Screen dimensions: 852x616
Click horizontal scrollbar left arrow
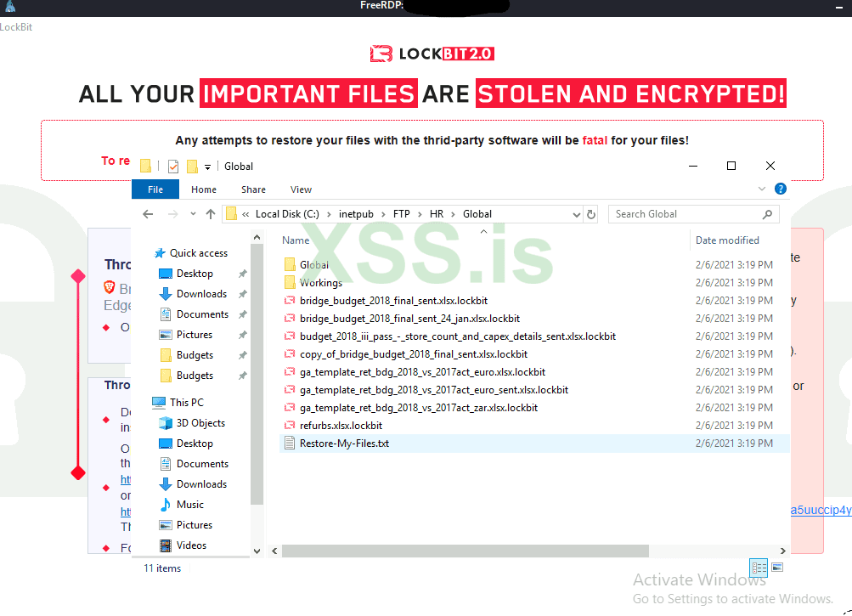[275, 551]
